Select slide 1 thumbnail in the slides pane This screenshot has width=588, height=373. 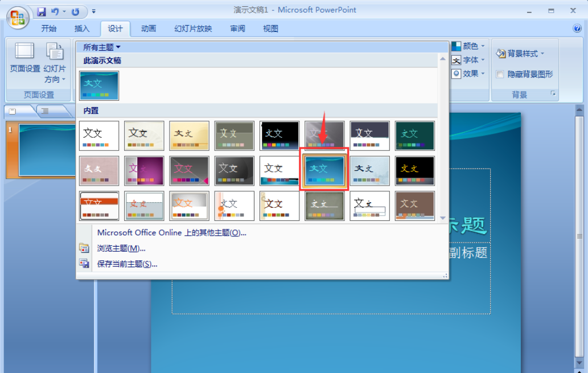(x=47, y=150)
